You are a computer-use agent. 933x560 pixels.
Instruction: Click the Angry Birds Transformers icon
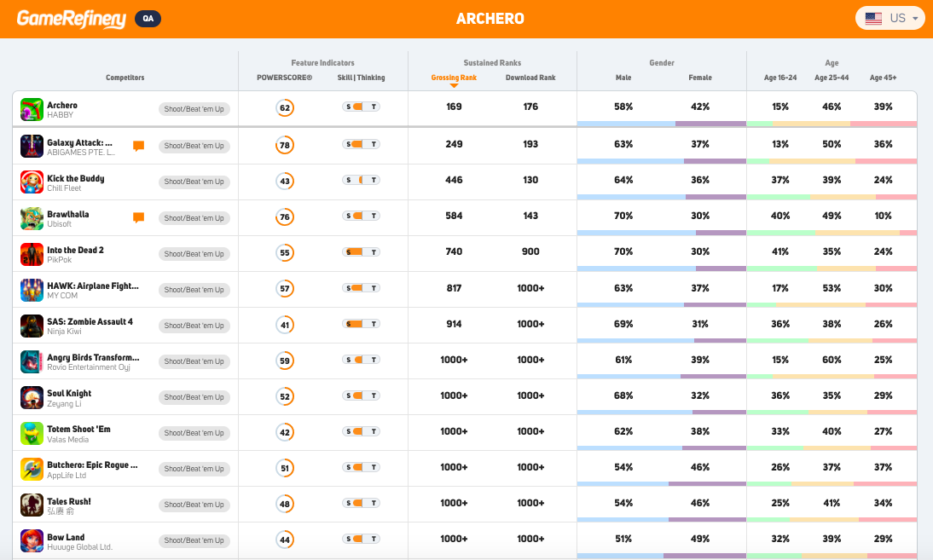click(32, 361)
